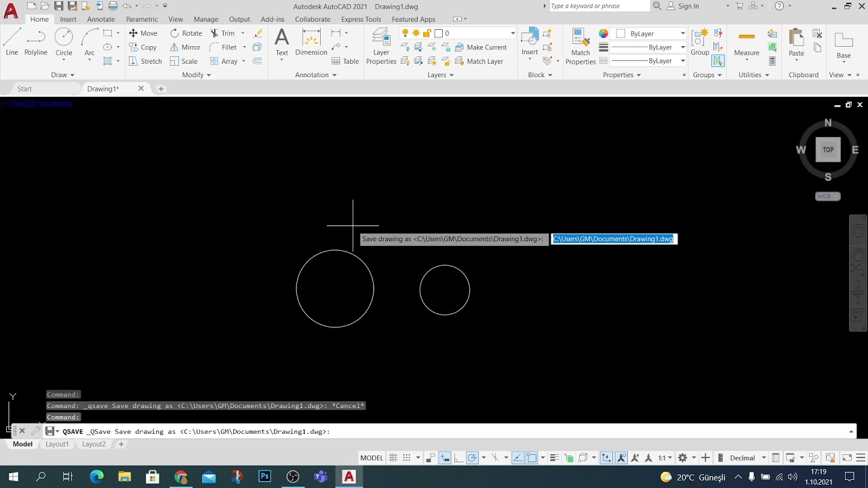868x488 pixels.
Task: Select the Line tool
Action: tap(12, 42)
